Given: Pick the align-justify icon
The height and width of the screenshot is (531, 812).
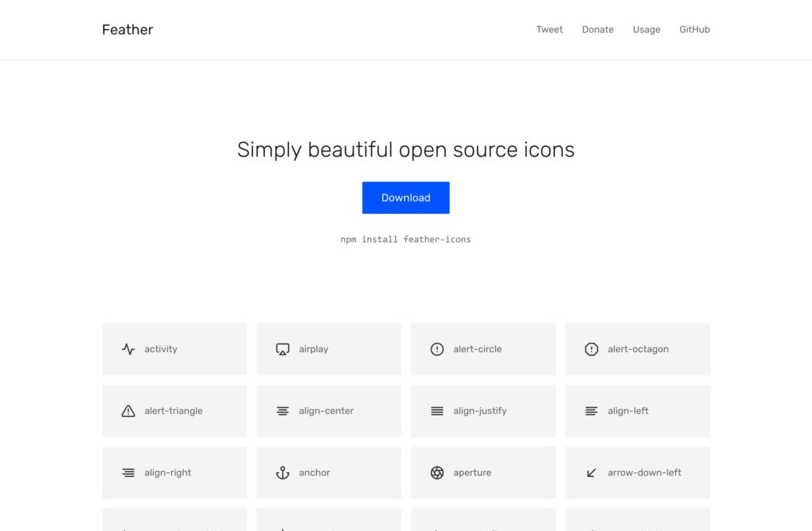Looking at the screenshot, I should (483, 411).
